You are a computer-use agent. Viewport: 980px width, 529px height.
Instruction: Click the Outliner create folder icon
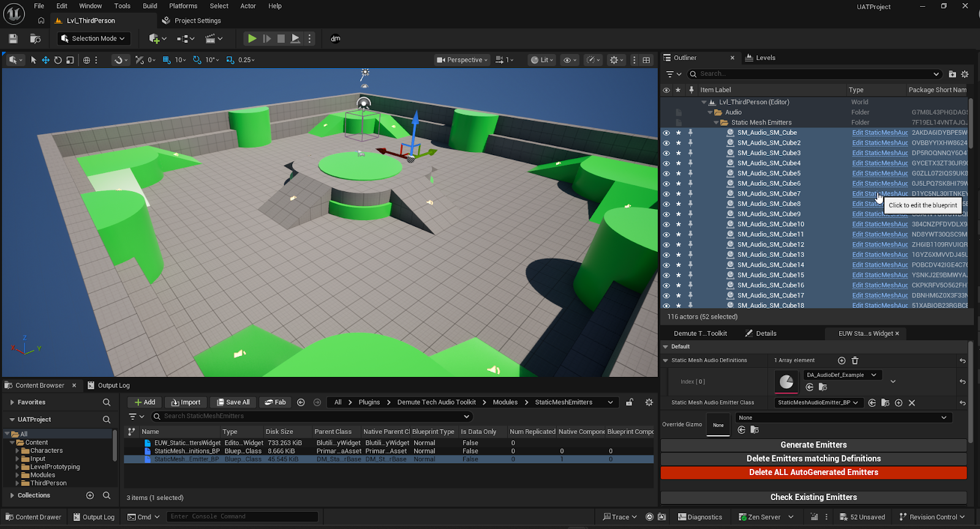tap(952, 74)
